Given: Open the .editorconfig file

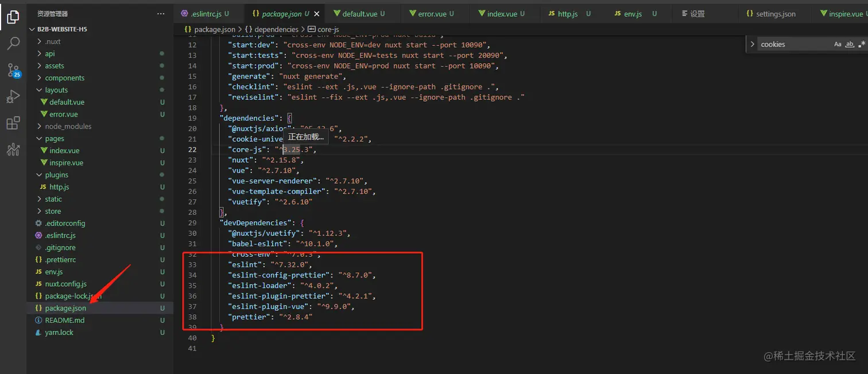Looking at the screenshot, I should [x=65, y=223].
